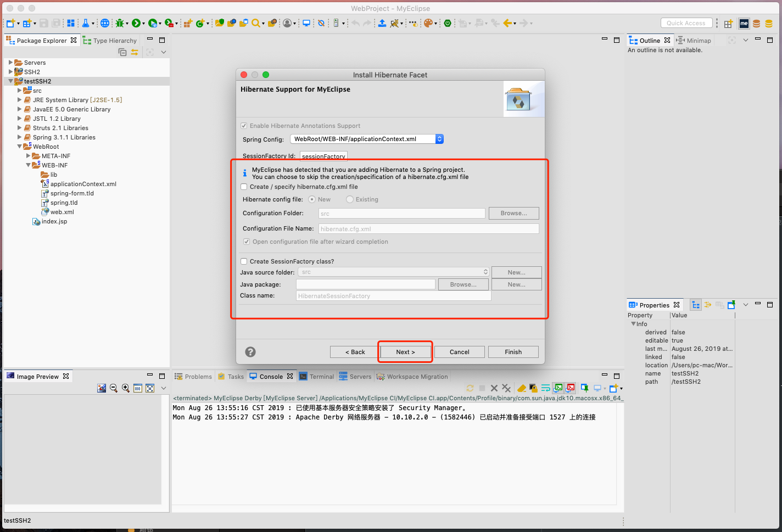Open the Package Explorer view menu chevron
Screen dimensions: 782x532
164,52
